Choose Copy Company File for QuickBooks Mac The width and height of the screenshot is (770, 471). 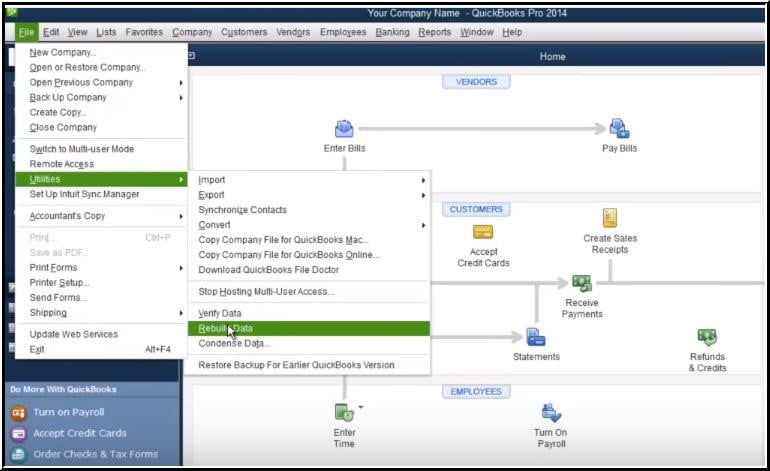(x=309, y=240)
